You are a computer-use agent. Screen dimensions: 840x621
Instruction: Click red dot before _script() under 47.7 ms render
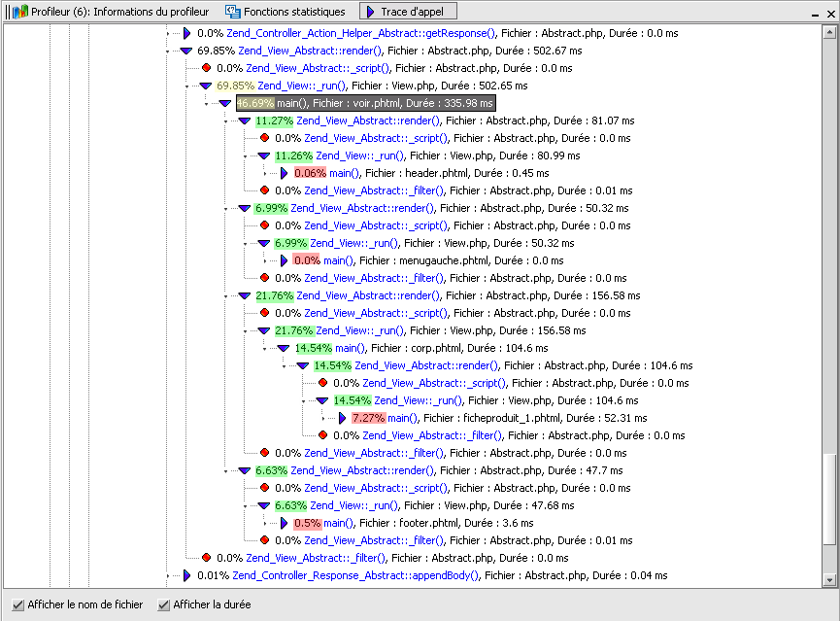tap(265, 488)
